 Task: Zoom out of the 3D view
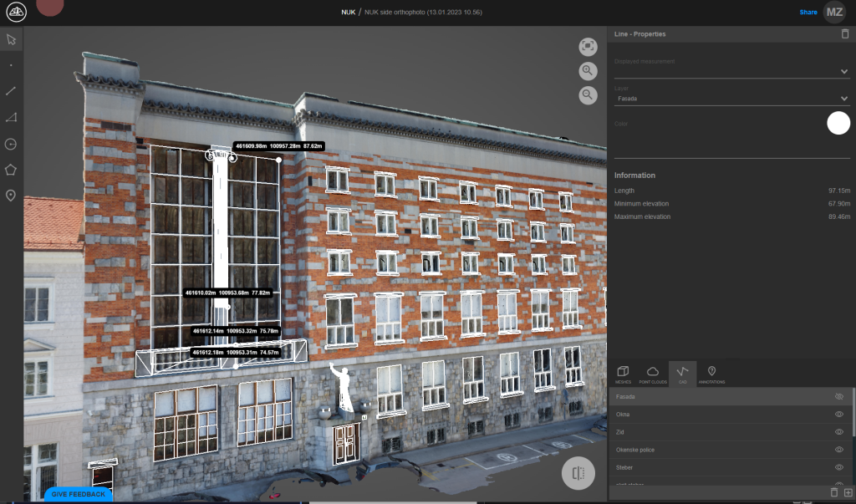click(x=588, y=94)
